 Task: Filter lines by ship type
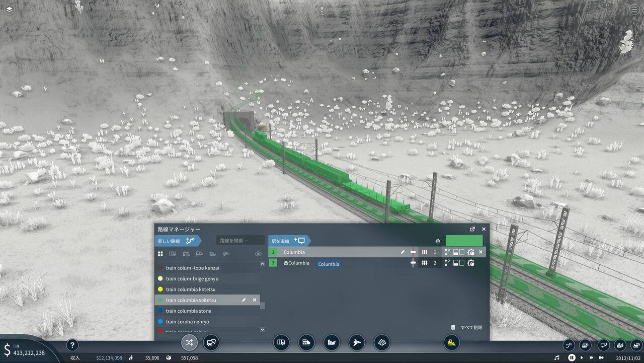[213, 254]
